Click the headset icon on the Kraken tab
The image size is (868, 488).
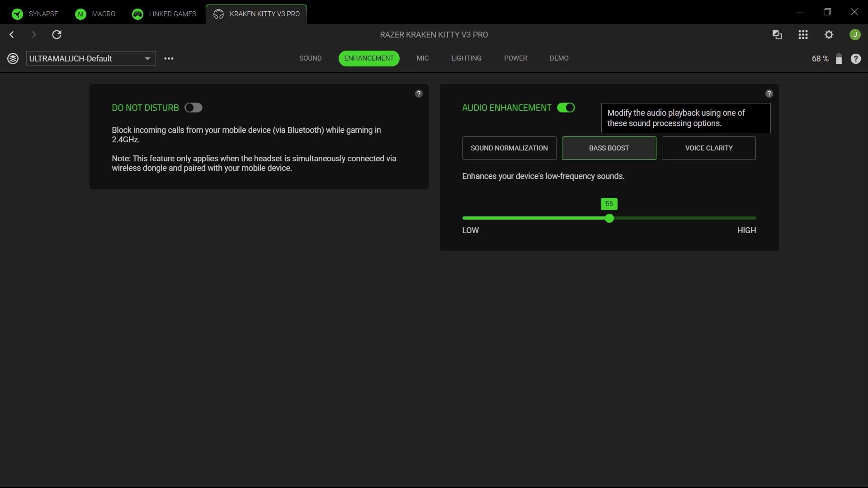[x=218, y=14]
